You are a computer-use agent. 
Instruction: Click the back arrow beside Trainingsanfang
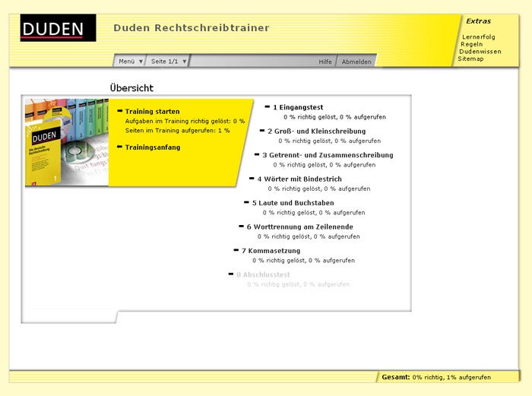[119, 147]
